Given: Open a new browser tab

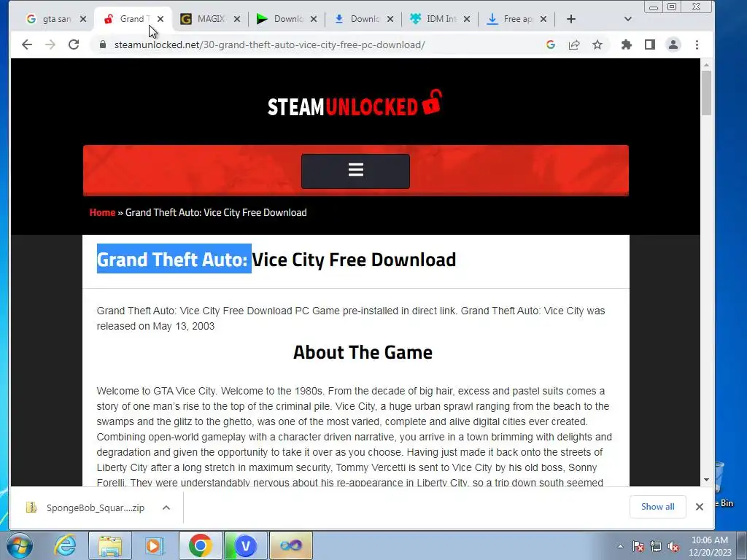Looking at the screenshot, I should coord(571,19).
